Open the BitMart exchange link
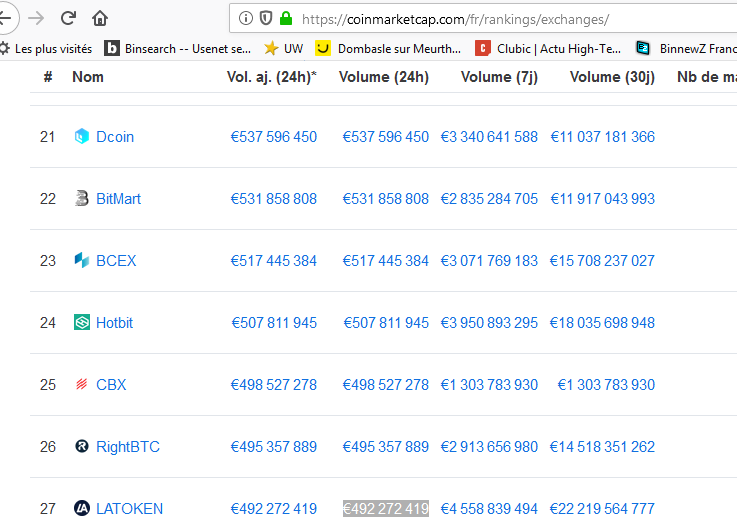This screenshot has width=737, height=527. [x=118, y=199]
